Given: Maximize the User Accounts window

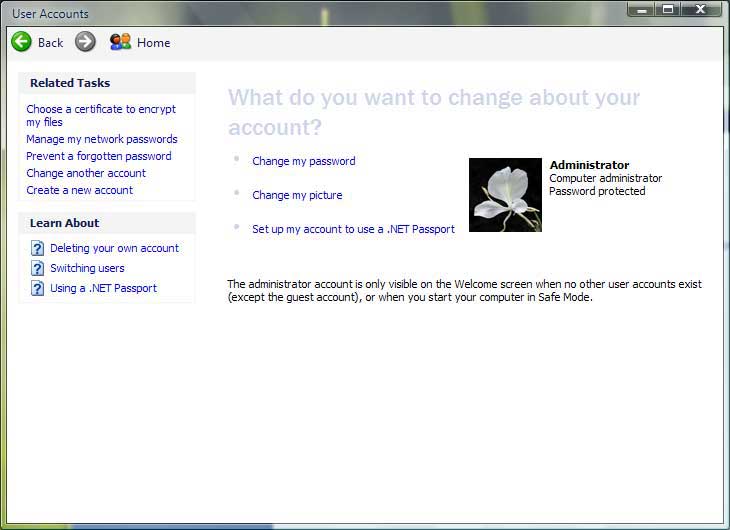Looking at the screenshot, I should coord(669,9).
